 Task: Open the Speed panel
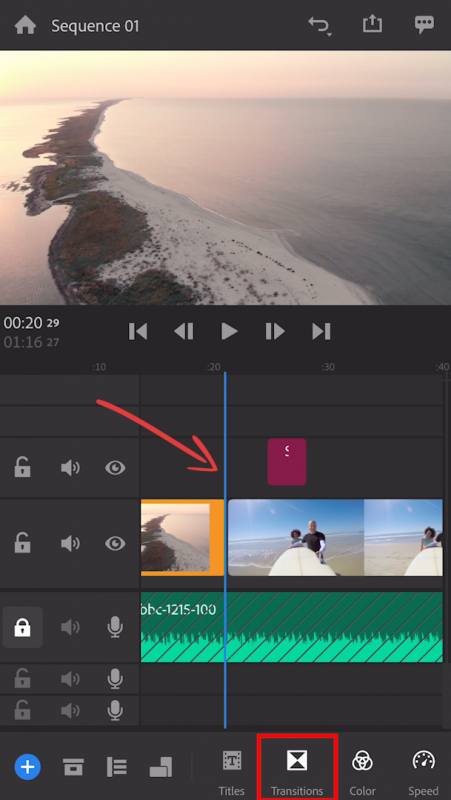pos(423,773)
